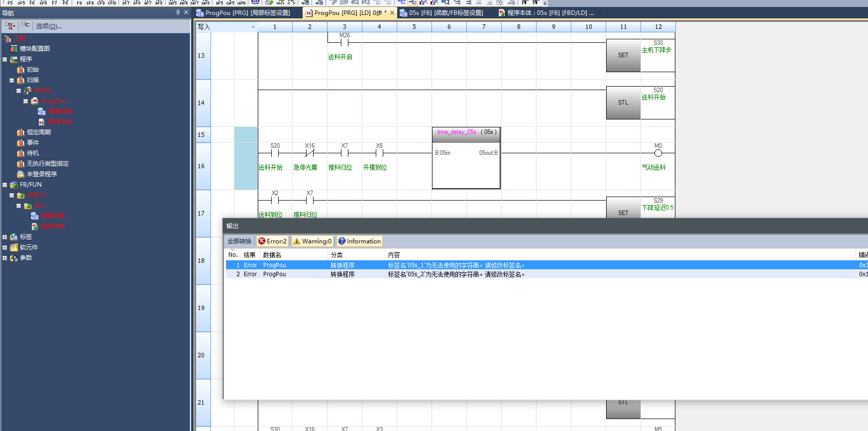Click the time_delay_05s function block
868x431 pixels.
coord(466,158)
